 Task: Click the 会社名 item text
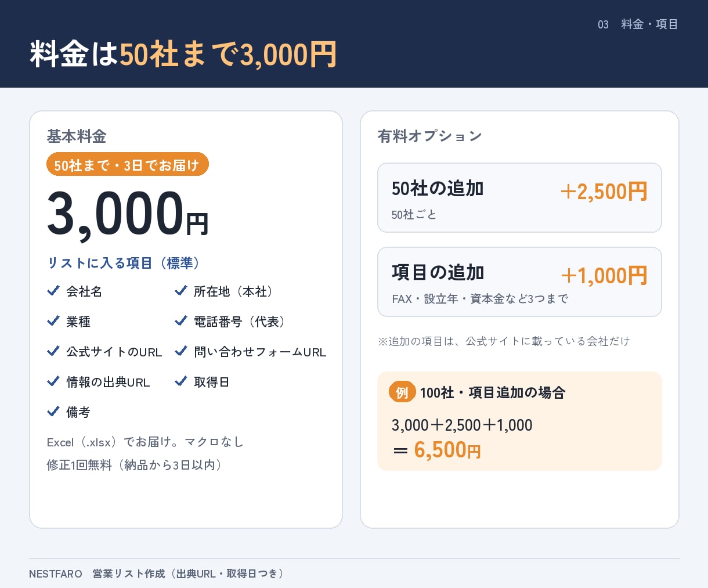[84, 291]
